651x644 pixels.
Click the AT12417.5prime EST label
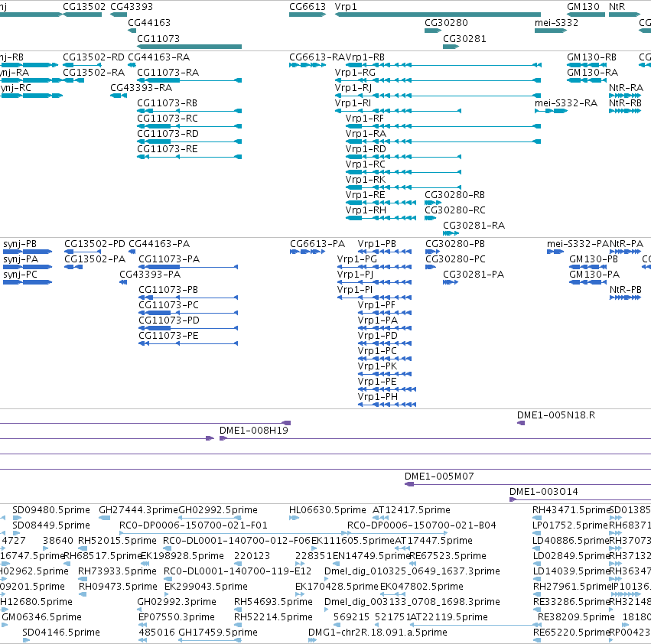[412, 510]
